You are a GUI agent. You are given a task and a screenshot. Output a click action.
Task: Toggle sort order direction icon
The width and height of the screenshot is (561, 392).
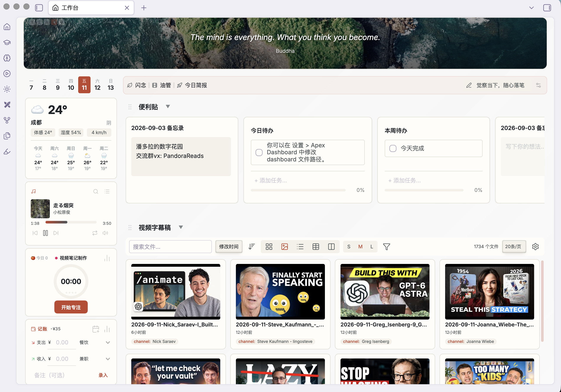(252, 247)
